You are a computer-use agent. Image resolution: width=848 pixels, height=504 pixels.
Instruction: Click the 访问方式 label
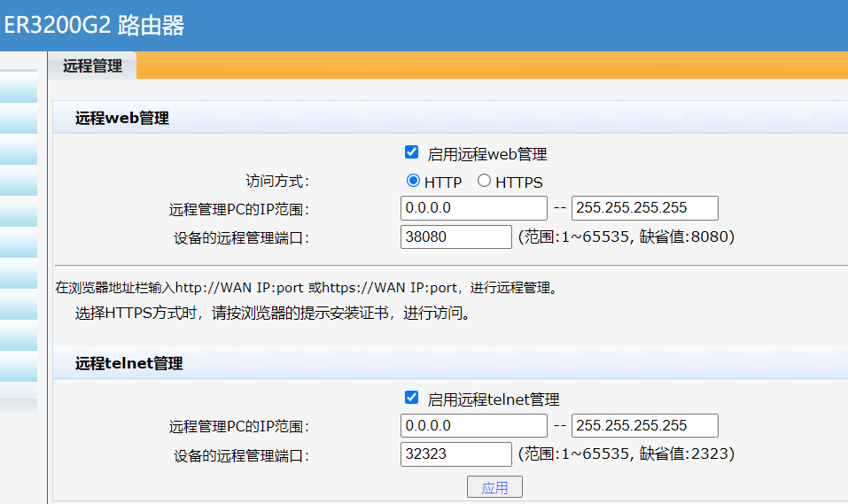[277, 182]
